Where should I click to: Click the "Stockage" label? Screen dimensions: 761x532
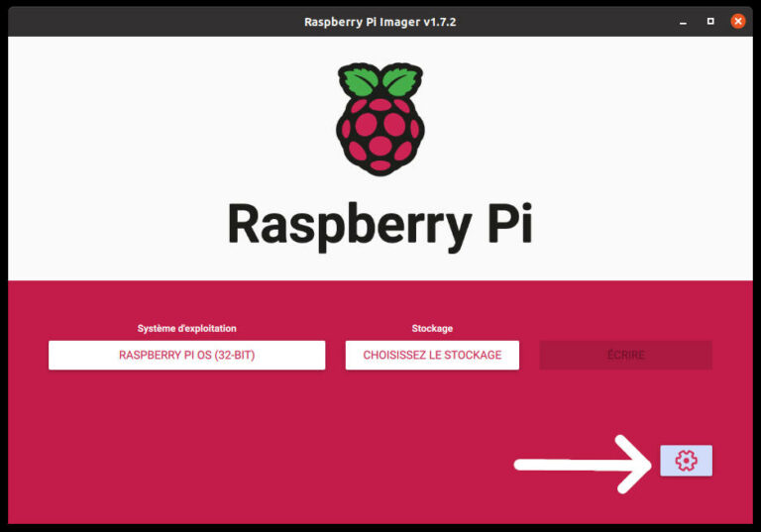point(432,328)
